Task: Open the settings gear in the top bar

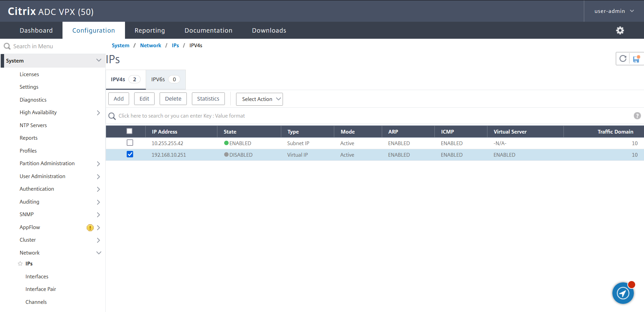Action: pyautogui.click(x=620, y=30)
